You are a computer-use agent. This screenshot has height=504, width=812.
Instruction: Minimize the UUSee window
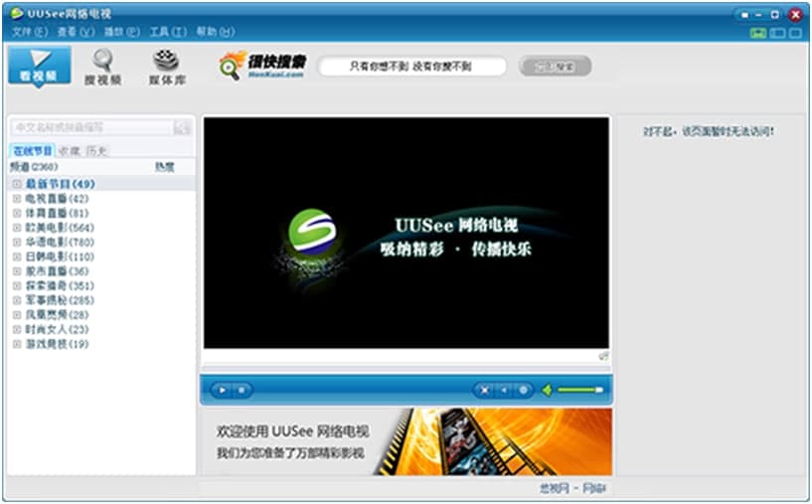(758, 15)
